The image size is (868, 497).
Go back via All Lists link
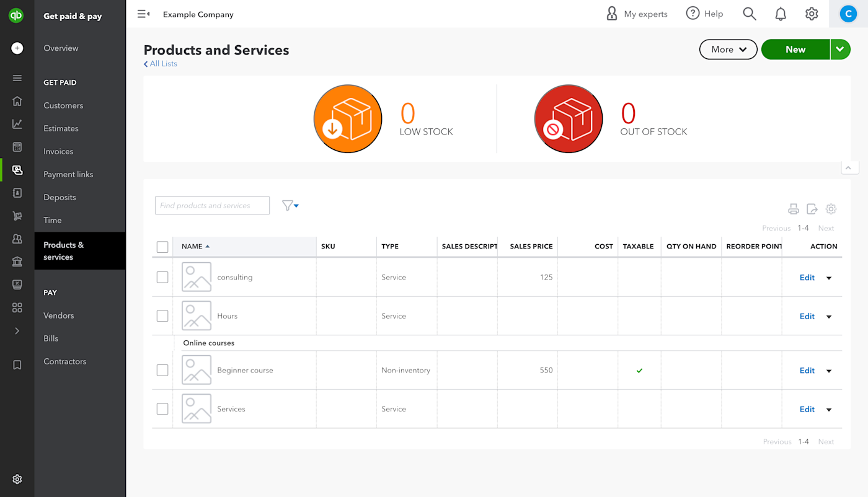(x=161, y=64)
